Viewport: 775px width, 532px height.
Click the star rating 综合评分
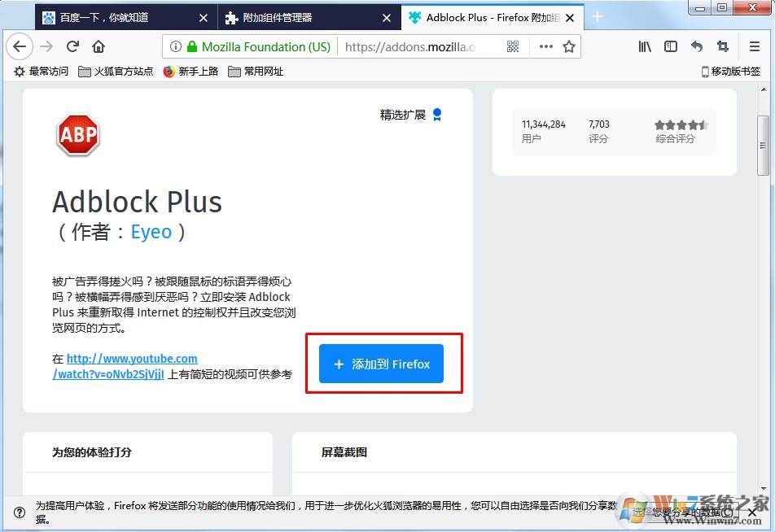tap(681, 131)
